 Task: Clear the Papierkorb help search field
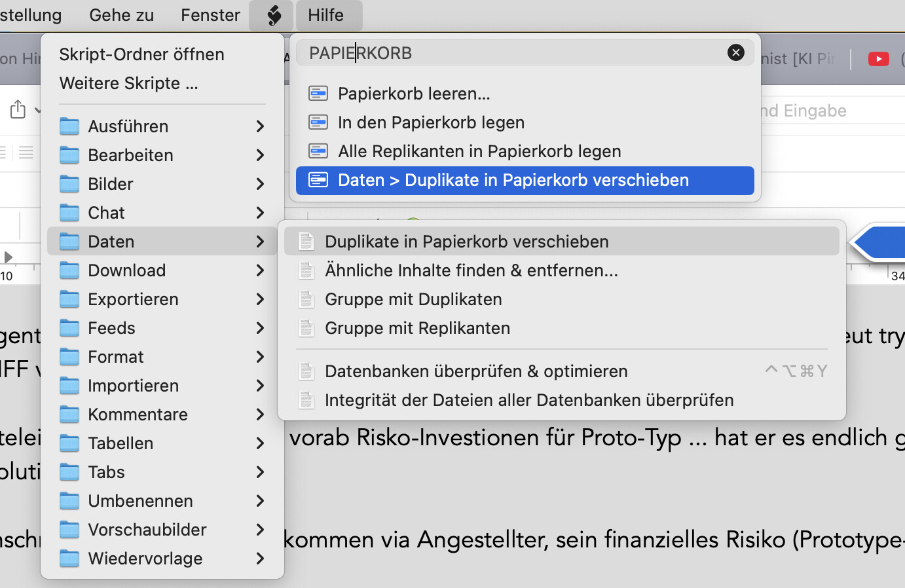point(735,52)
